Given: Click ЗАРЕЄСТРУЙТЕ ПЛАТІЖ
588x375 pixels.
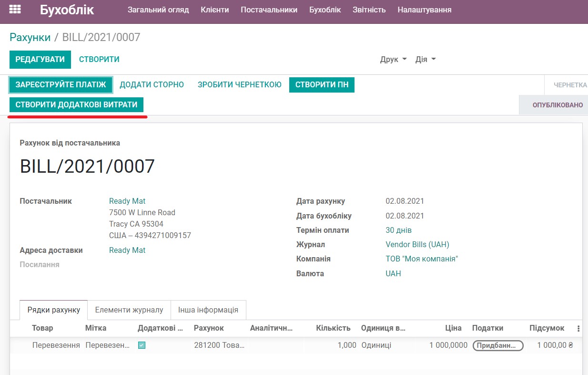Looking at the screenshot, I should tap(61, 84).
